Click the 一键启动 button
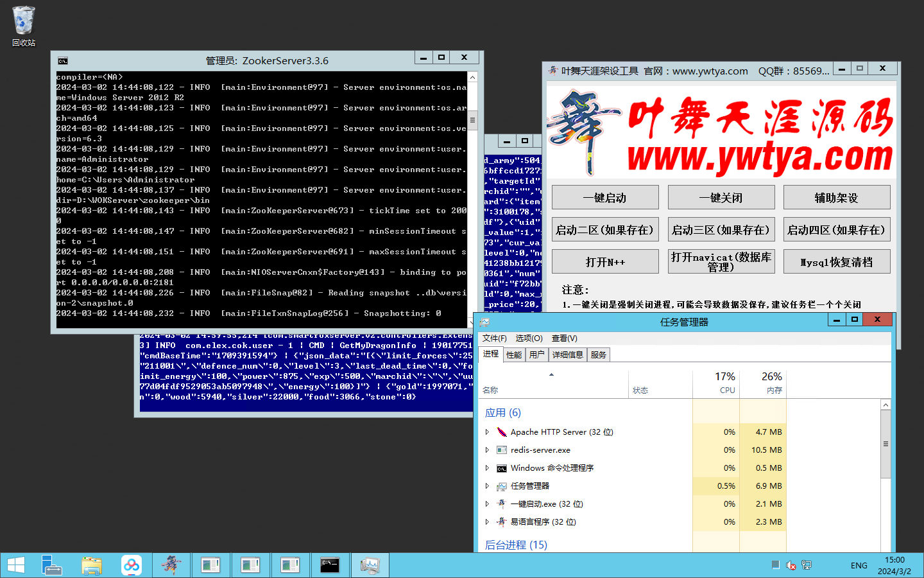The width and height of the screenshot is (924, 578). (605, 197)
